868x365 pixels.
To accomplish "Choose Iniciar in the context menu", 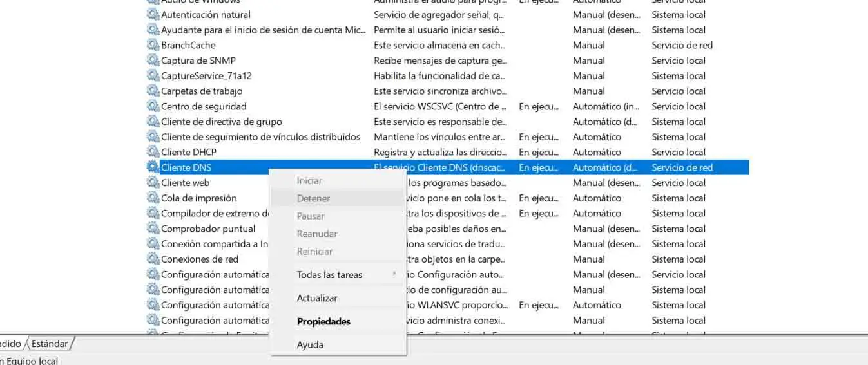I will coord(338,181).
